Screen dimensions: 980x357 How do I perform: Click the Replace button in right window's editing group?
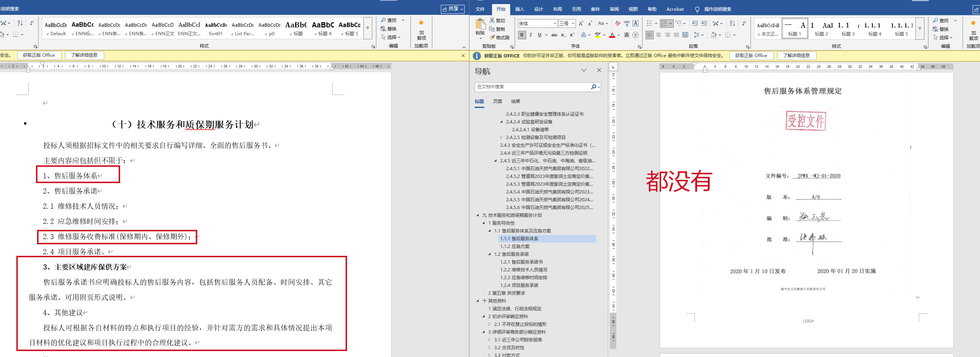coord(940,29)
